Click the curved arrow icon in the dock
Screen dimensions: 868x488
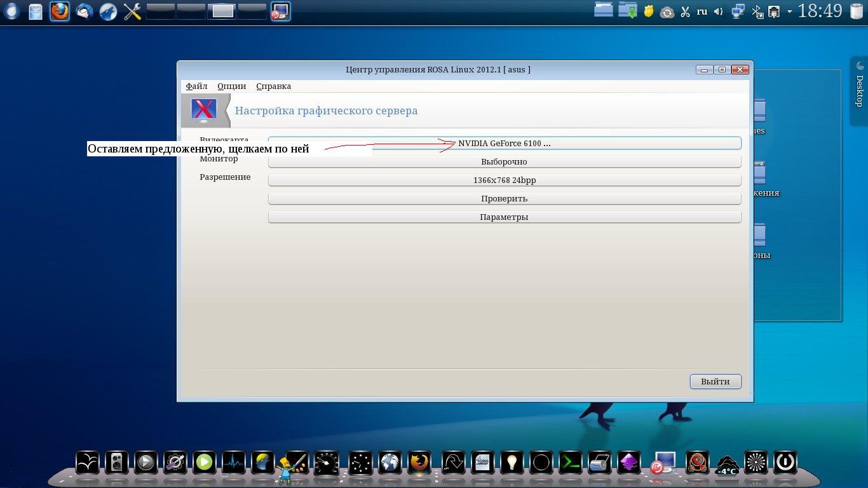[x=454, y=462]
